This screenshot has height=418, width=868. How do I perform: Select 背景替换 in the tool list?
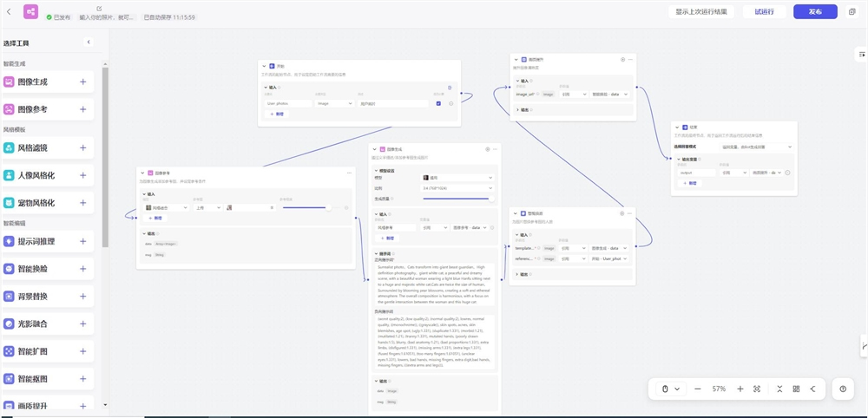39,297
